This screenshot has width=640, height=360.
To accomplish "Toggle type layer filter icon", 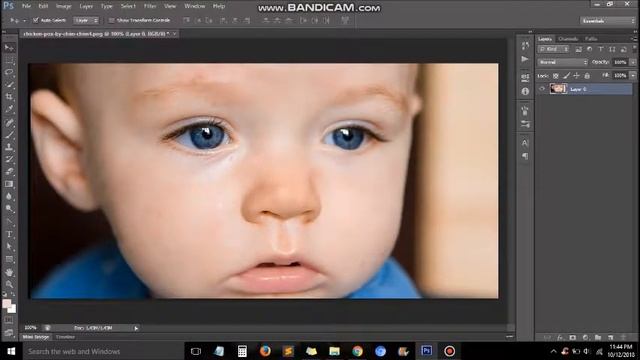I will point(601,49).
